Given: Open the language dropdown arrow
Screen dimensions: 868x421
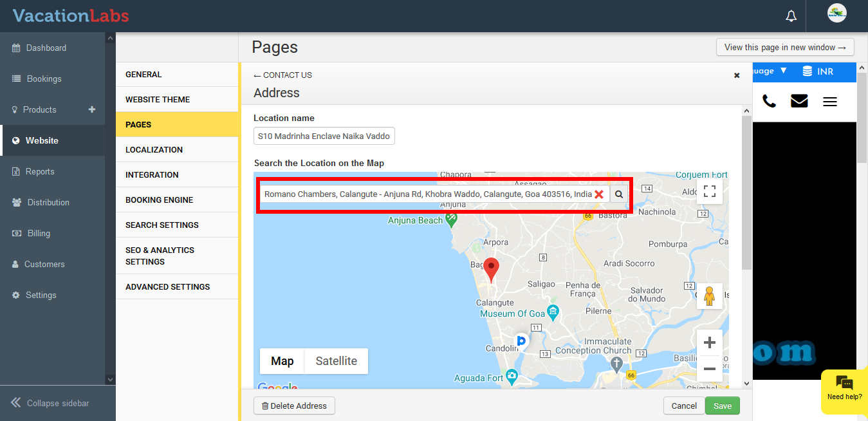Looking at the screenshot, I should pyautogui.click(x=783, y=71).
